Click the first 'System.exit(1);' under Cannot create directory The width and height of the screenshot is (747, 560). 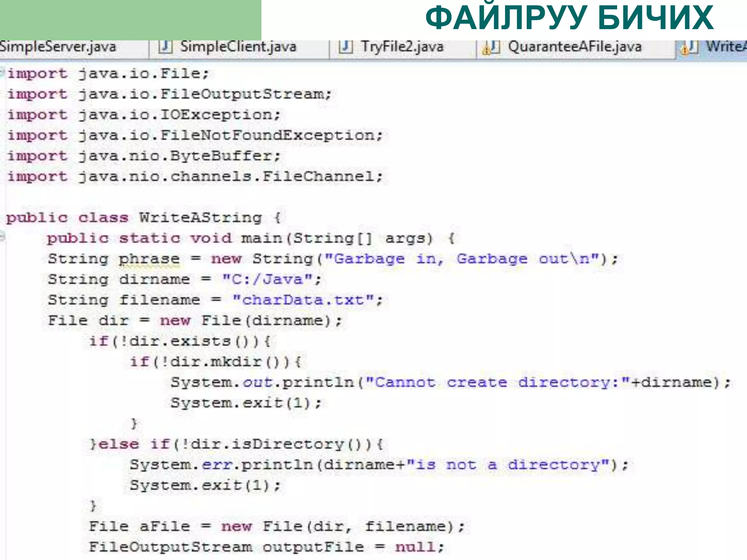pos(246,403)
